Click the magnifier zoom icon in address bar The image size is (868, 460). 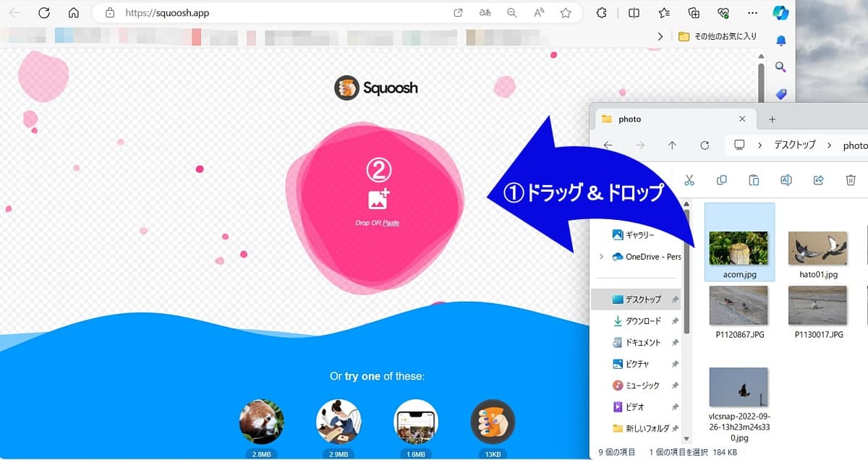click(x=510, y=12)
